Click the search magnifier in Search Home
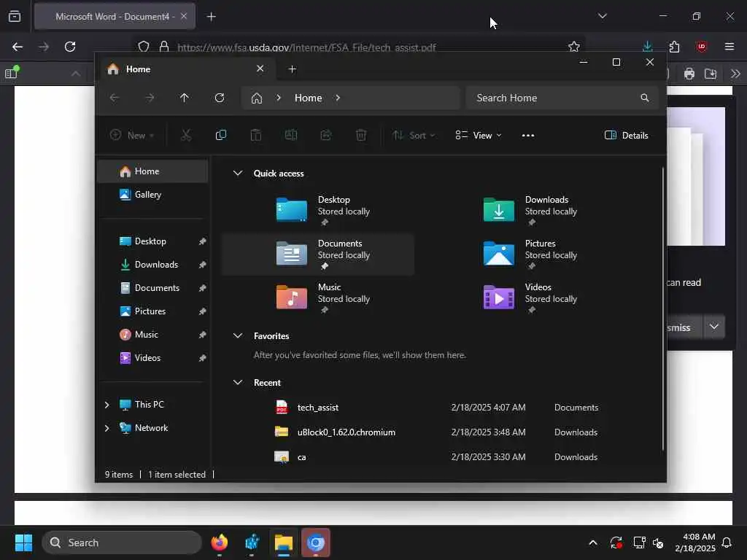Image resolution: width=747 pixels, height=560 pixels. pos(645,98)
